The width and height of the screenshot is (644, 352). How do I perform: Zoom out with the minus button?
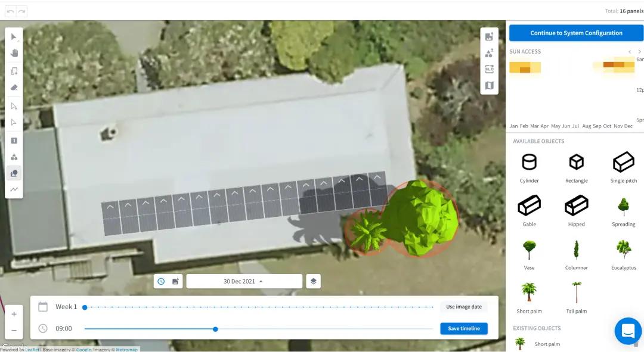click(14, 330)
